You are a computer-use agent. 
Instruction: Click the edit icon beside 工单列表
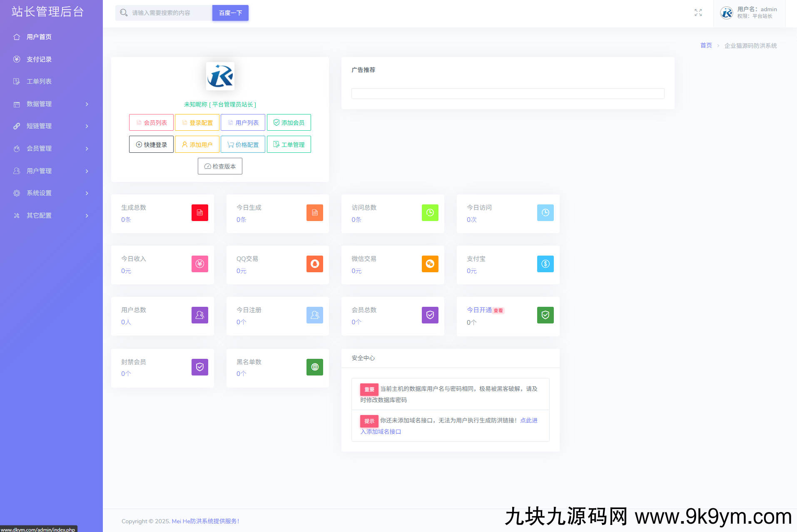point(17,82)
